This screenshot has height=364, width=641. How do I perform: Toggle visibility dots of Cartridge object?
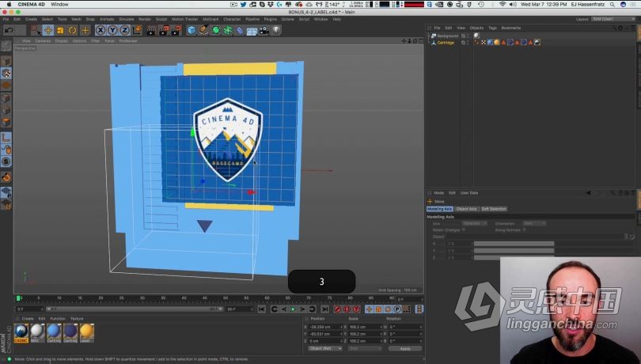[468, 43]
